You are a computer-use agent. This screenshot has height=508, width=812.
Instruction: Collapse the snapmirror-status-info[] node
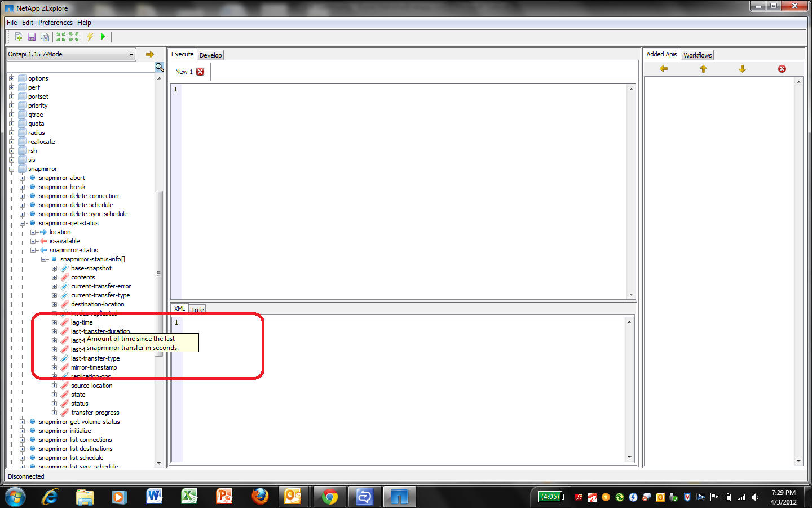point(43,259)
